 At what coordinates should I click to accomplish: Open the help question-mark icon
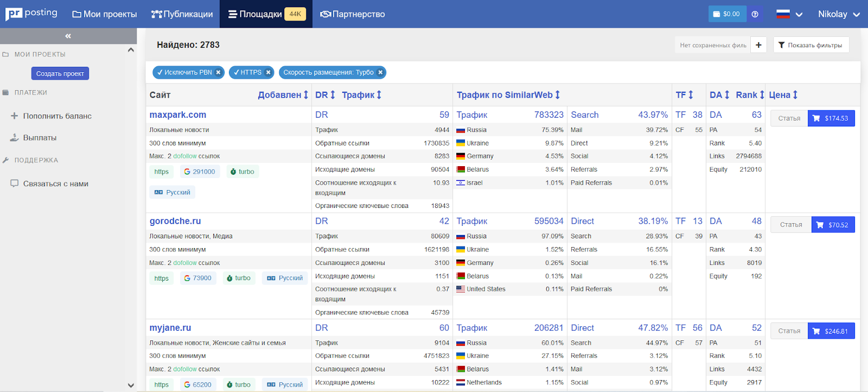click(755, 14)
